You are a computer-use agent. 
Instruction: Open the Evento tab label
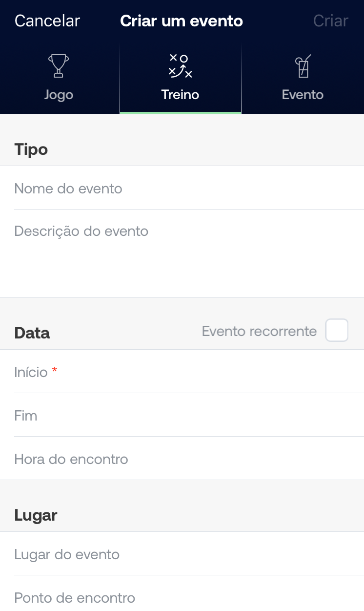coord(303,95)
